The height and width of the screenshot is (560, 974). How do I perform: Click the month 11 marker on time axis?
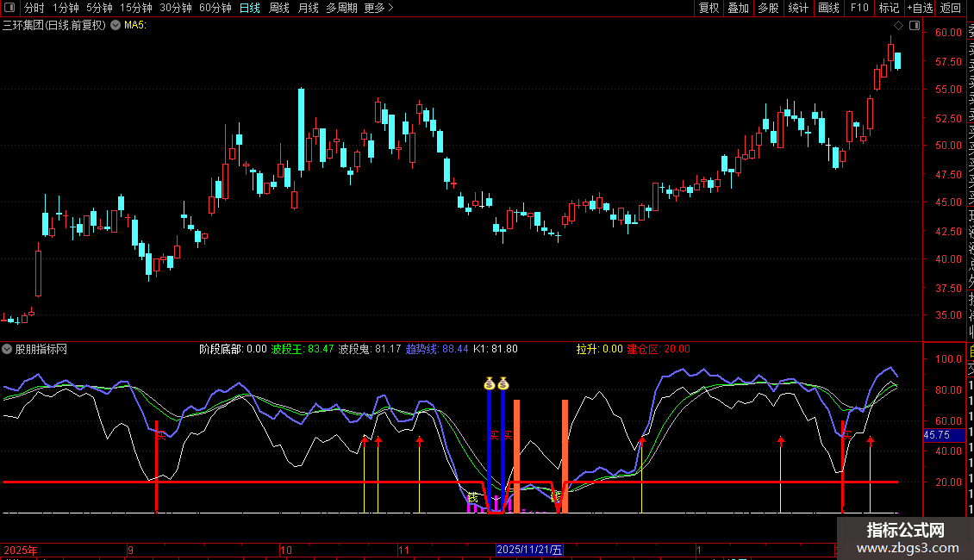pyautogui.click(x=403, y=550)
